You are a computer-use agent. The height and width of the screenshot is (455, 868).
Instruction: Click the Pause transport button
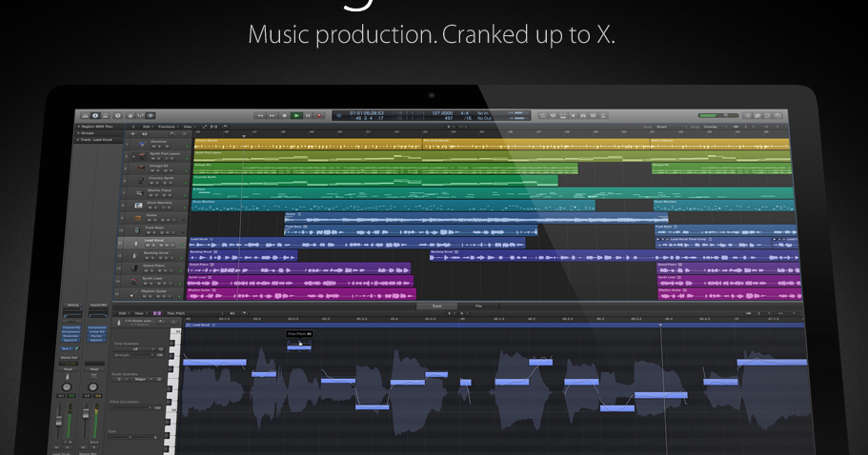pos(308,115)
